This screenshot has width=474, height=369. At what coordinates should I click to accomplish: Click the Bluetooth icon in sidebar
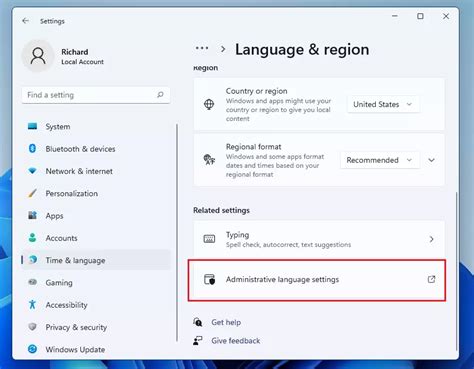32,149
